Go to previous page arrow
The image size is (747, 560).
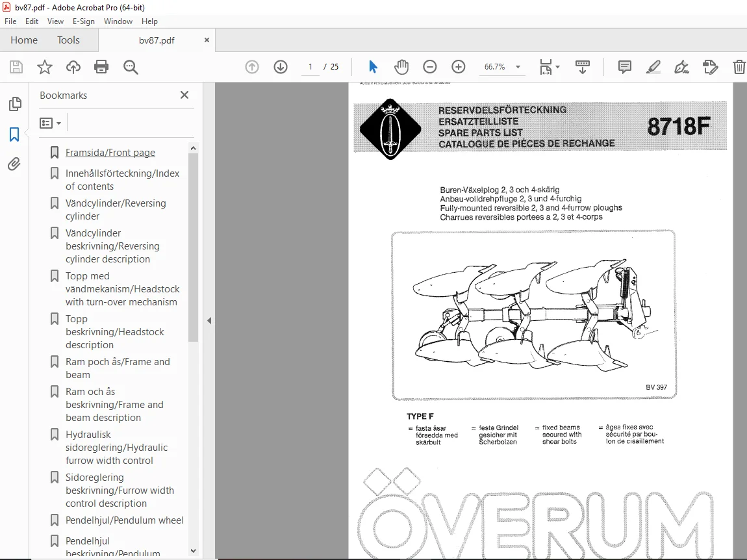[252, 67]
